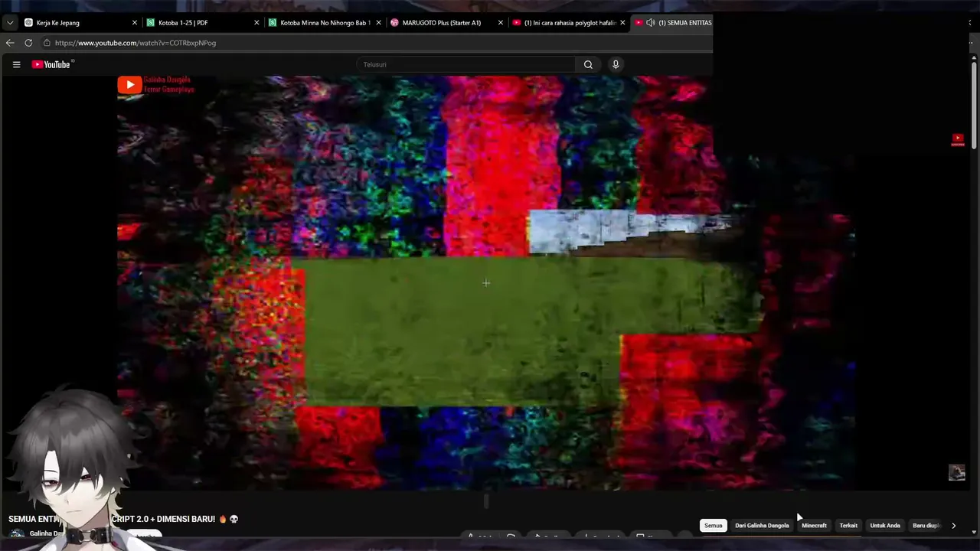Screen dimensions: 980x551
Task: Close the polyglot YouTube tab
Action: pyautogui.click(x=622, y=23)
